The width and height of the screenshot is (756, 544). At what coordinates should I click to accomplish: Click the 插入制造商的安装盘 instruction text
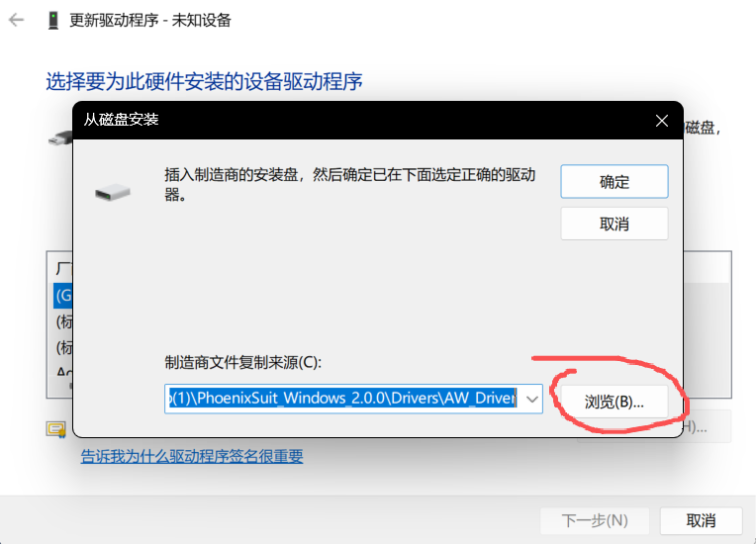[349, 184]
